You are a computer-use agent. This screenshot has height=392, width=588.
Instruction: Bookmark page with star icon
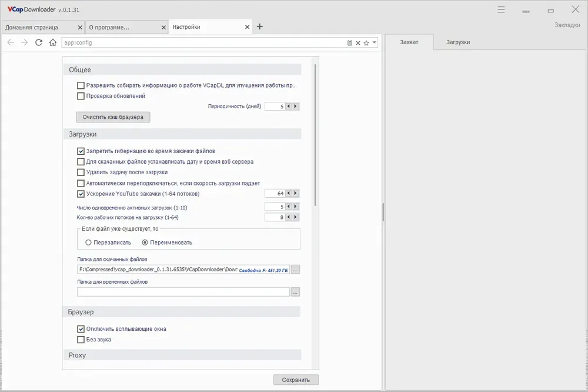pyautogui.click(x=366, y=43)
